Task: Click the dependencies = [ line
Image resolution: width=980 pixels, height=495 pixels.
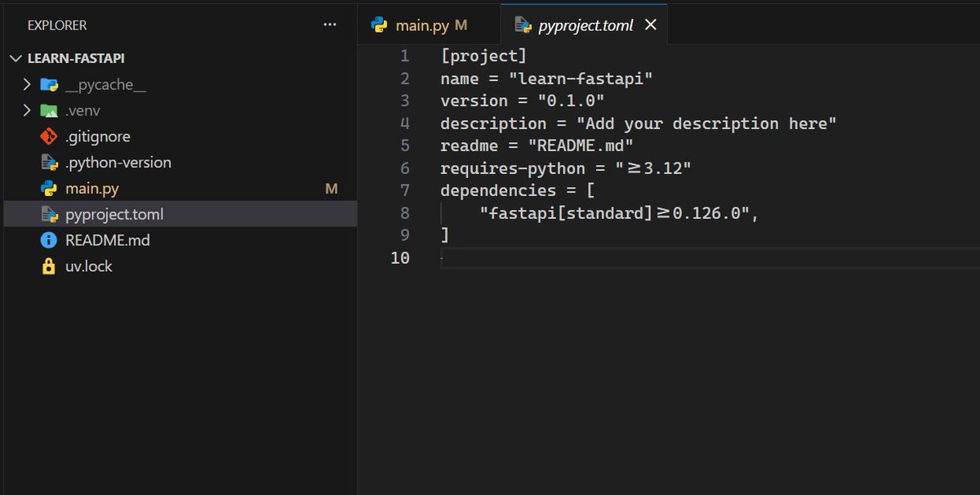Action: (518, 191)
